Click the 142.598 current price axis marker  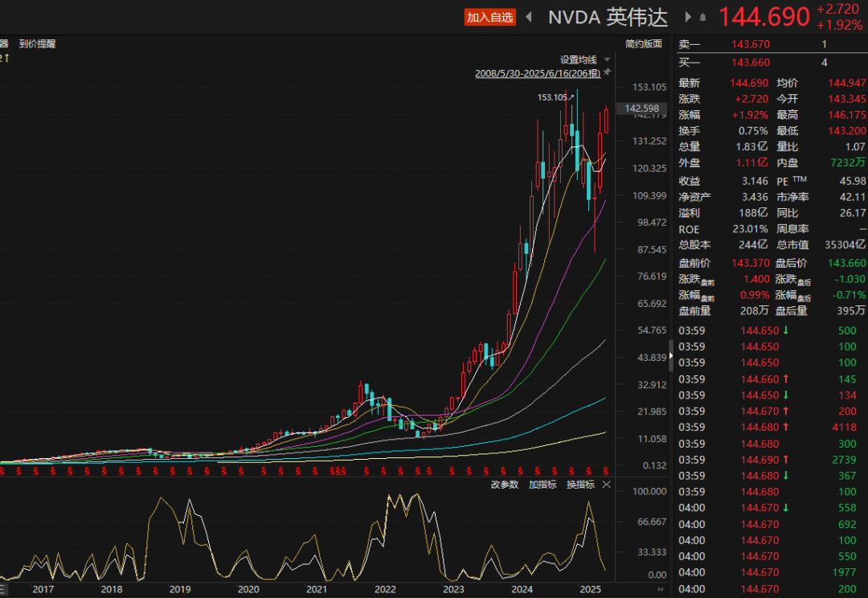coord(641,109)
